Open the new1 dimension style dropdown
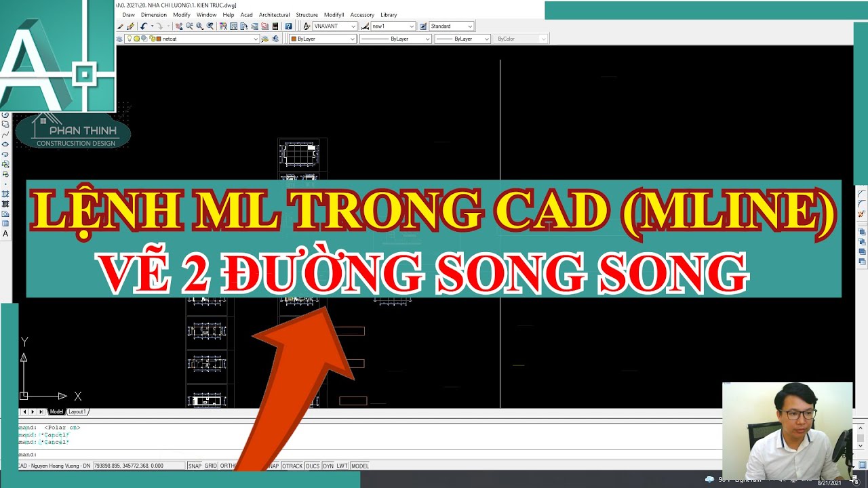The image size is (868, 488). click(393, 26)
